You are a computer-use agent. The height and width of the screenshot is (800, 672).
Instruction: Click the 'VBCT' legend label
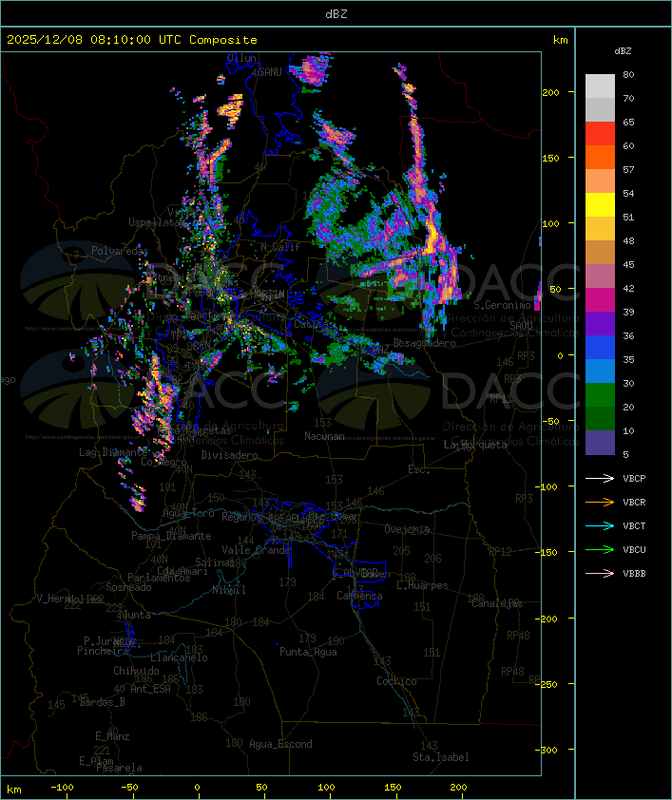pos(634,526)
